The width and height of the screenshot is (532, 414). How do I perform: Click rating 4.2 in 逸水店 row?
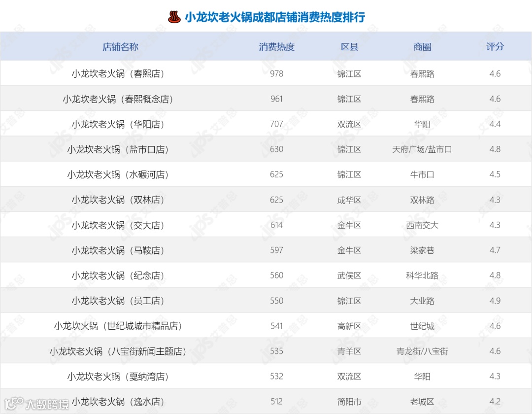[495, 402]
